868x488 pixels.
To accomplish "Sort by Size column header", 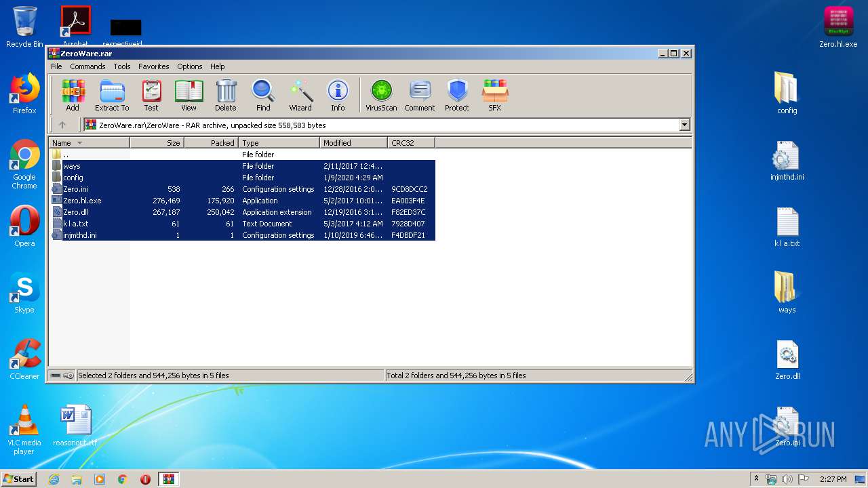I will (157, 143).
